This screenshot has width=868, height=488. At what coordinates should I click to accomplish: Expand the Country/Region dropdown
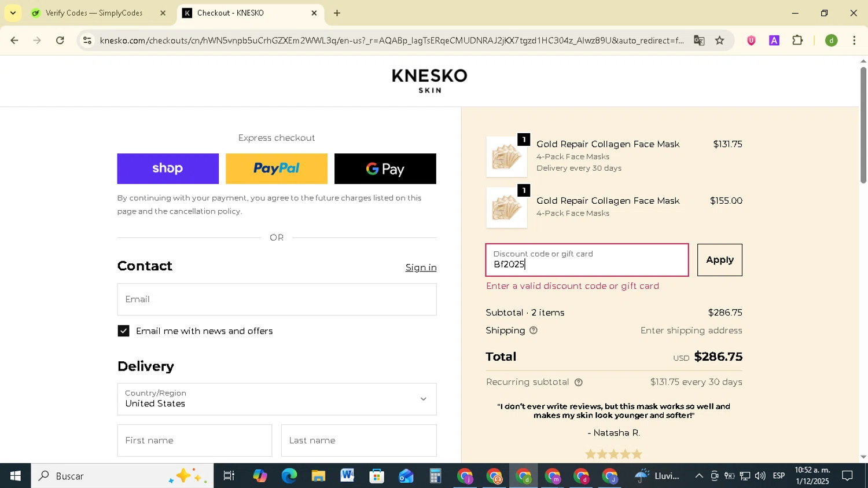(277, 399)
